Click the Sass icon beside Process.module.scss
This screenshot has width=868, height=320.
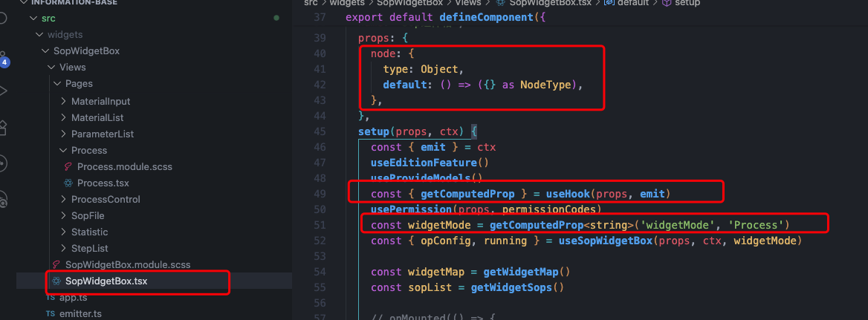click(x=68, y=167)
